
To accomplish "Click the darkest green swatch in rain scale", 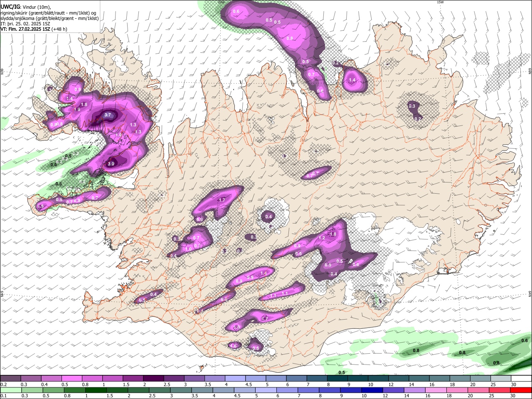I will coord(96,390).
